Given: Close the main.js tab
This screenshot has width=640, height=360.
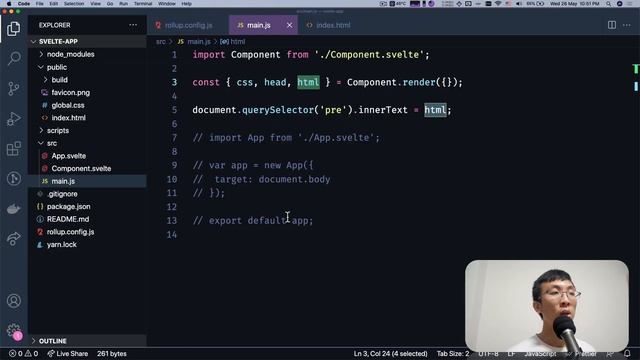Looking at the screenshot, I should 289,25.
